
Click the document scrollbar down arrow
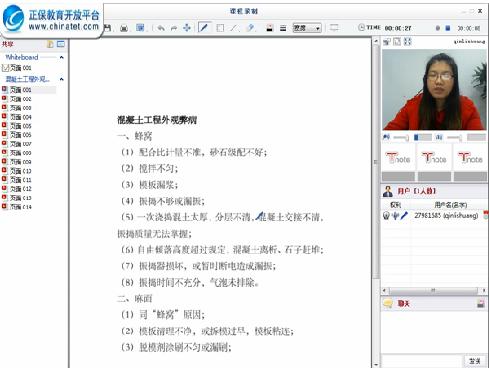(376, 365)
